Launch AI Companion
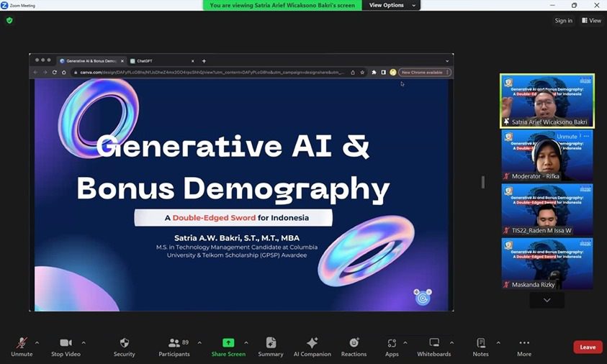Image resolution: width=607 pixels, height=364 pixels. click(x=312, y=347)
